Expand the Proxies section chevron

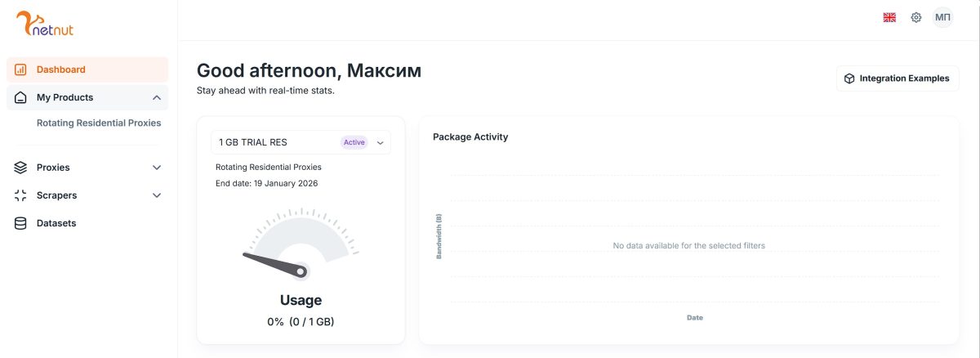(157, 168)
